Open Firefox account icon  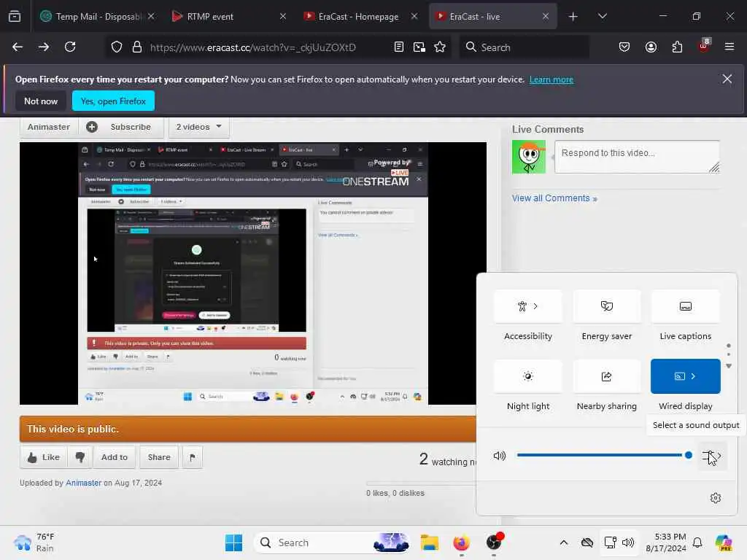(x=651, y=47)
